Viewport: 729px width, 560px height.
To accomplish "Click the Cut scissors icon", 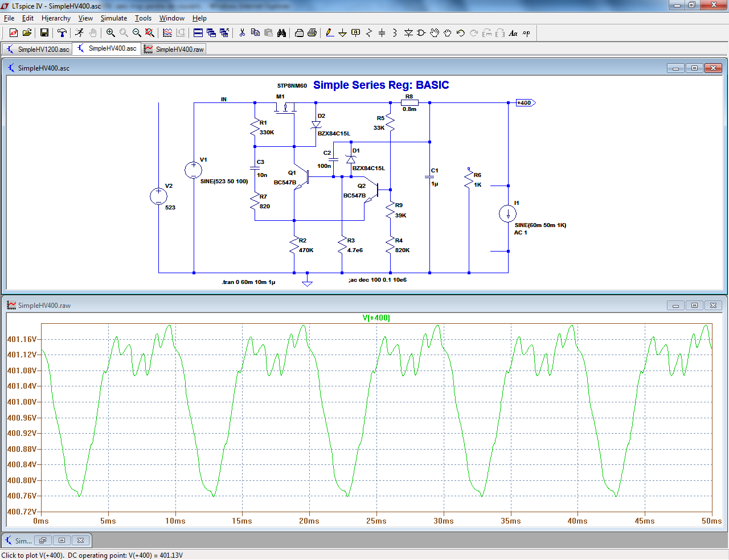I will (242, 33).
